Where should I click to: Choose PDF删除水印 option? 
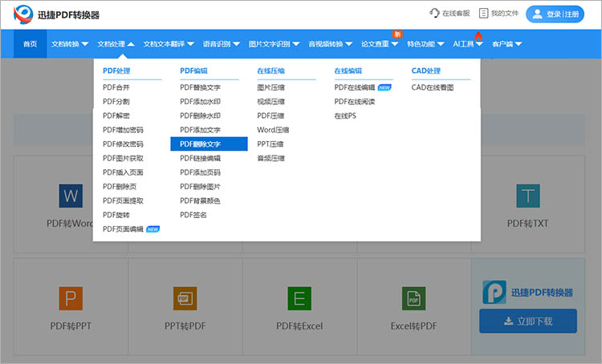(x=200, y=115)
